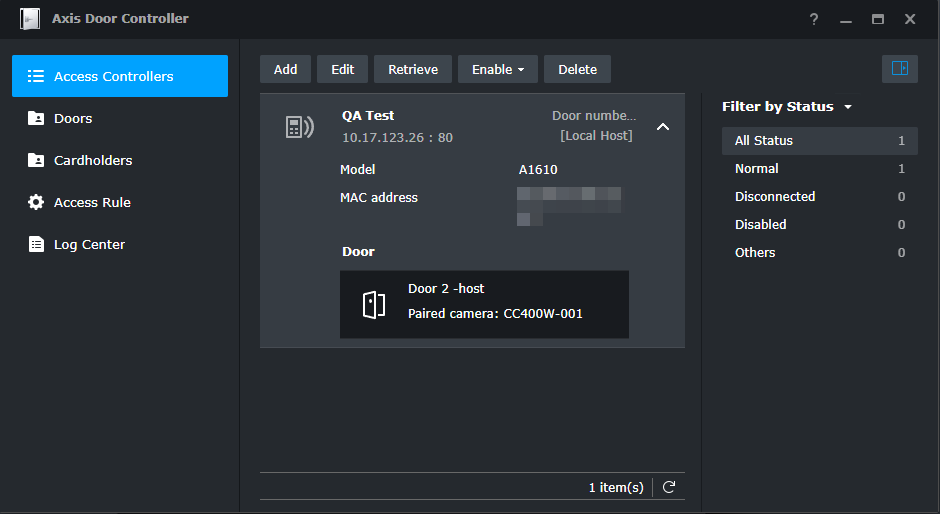Click the Delete button
Screen dimensions: 940x514
pos(577,69)
